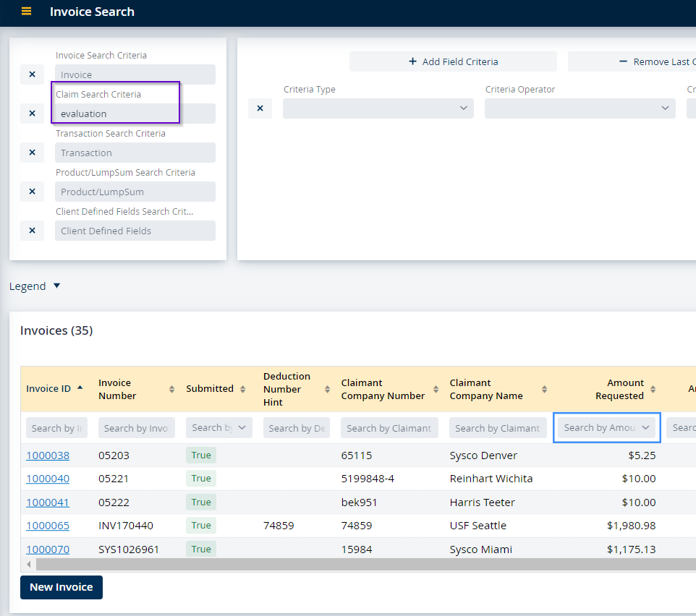This screenshot has width=696, height=616.
Task: Open the Criteria Operator dropdown
Action: (580, 108)
